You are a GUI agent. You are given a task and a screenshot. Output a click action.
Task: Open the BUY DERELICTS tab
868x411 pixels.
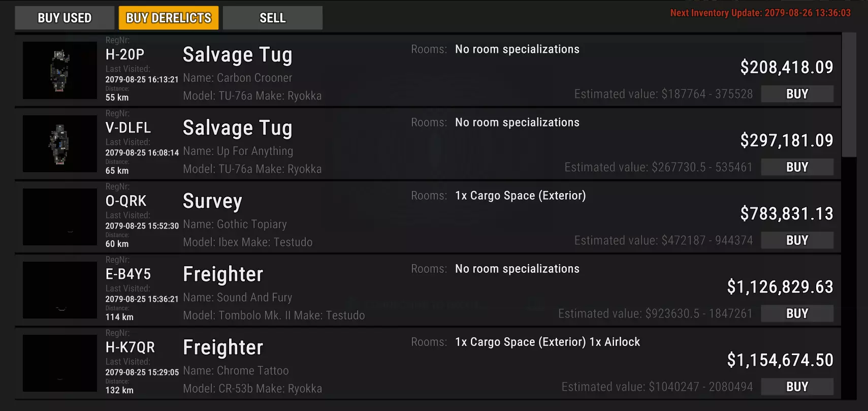coord(169,18)
